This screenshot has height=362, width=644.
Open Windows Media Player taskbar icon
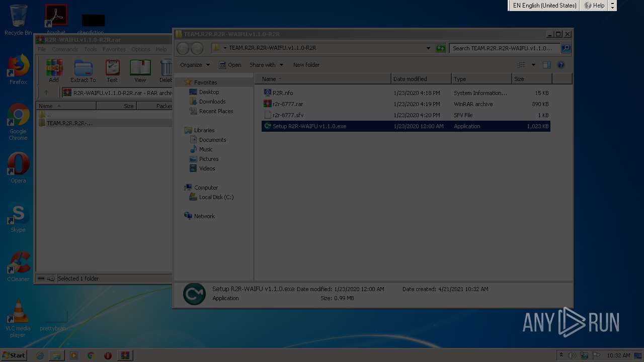(x=74, y=355)
